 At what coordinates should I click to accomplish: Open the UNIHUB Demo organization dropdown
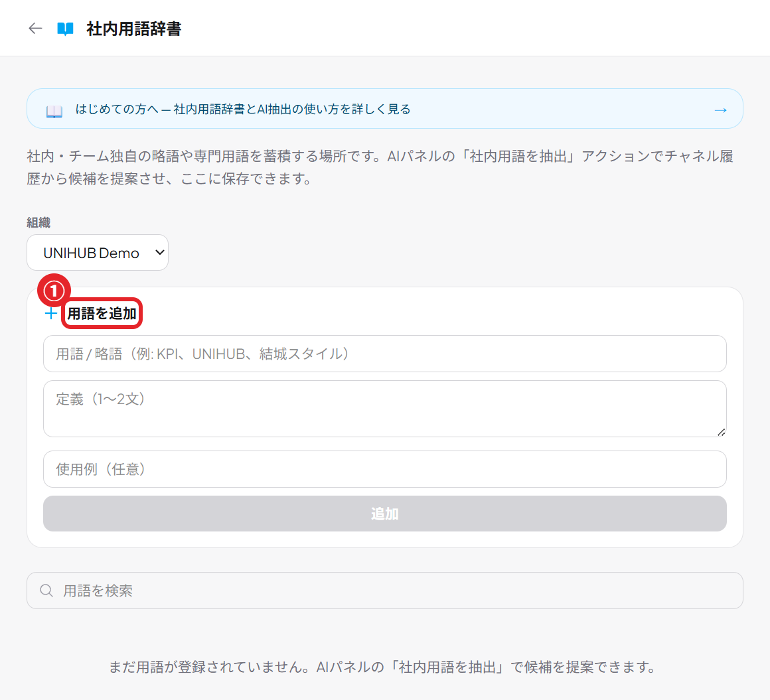click(98, 252)
